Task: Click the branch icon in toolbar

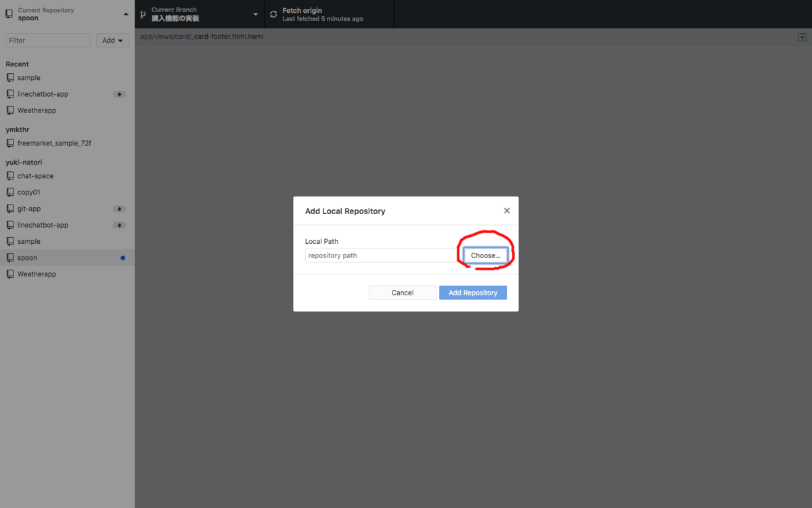Action: point(143,14)
